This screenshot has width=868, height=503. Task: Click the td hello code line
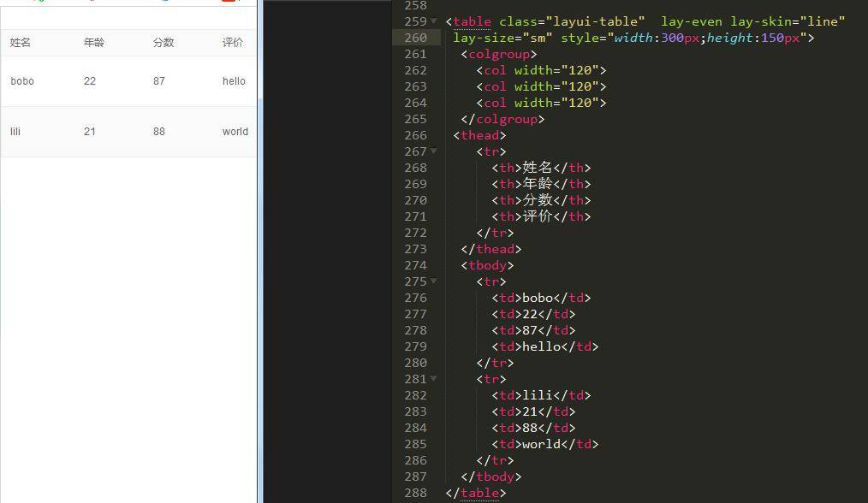[544, 346]
